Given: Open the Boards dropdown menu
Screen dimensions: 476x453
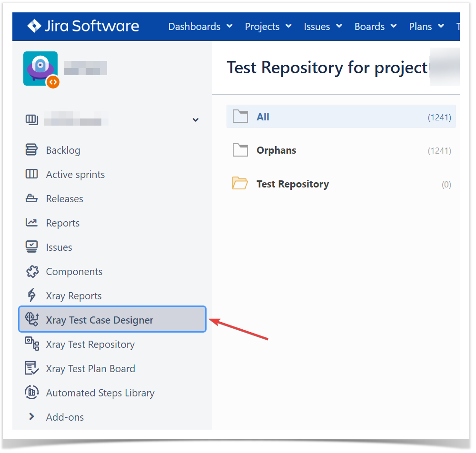Looking at the screenshot, I should click(376, 27).
